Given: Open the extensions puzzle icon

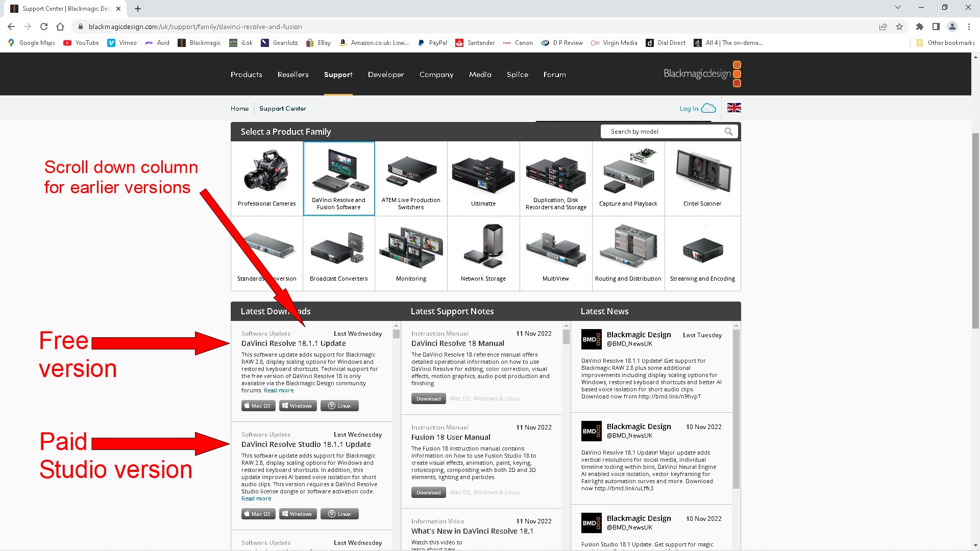Looking at the screenshot, I should 920,27.
